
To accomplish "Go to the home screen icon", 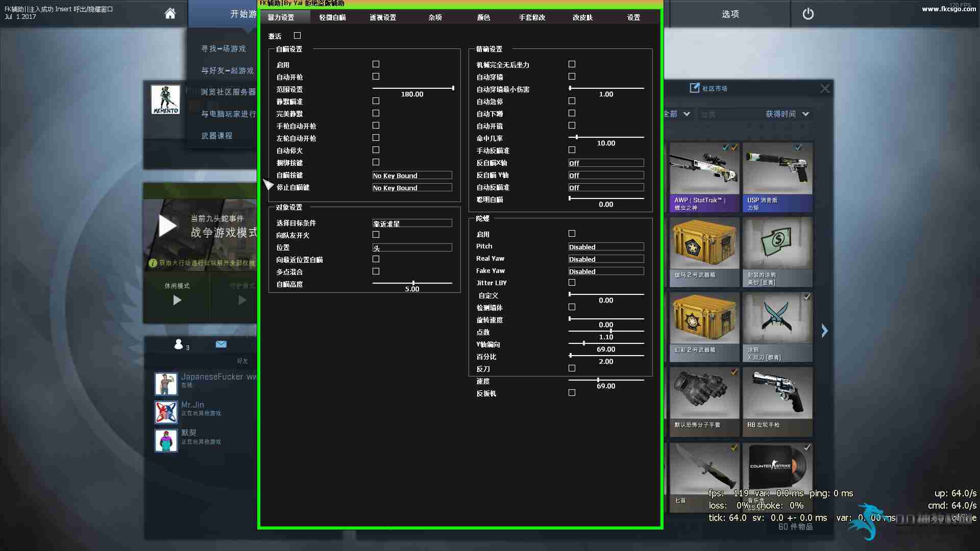I will (x=170, y=13).
